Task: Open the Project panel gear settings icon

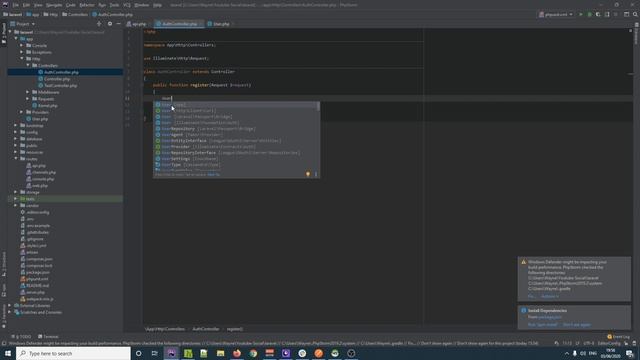Action: click(110, 24)
